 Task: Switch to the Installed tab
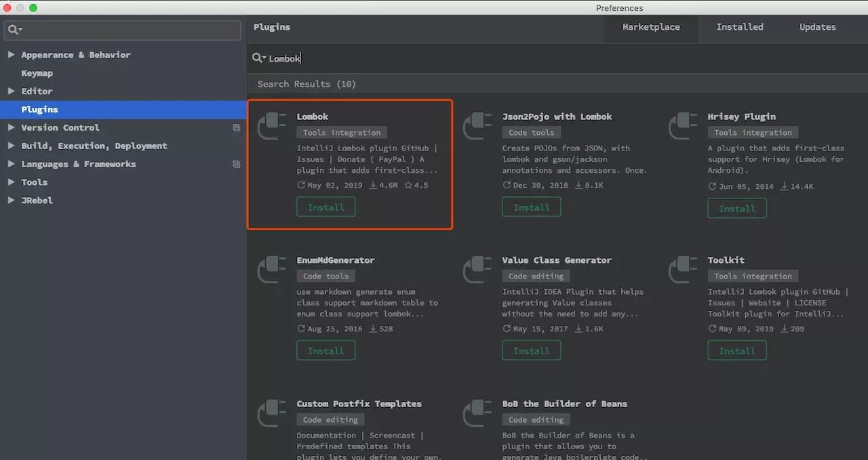(740, 27)
